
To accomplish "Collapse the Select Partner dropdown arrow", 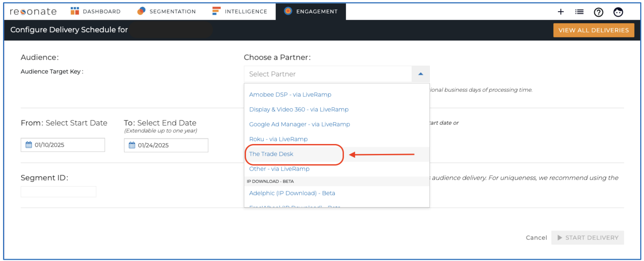I will pyautogui.click(x=420, y=74).
